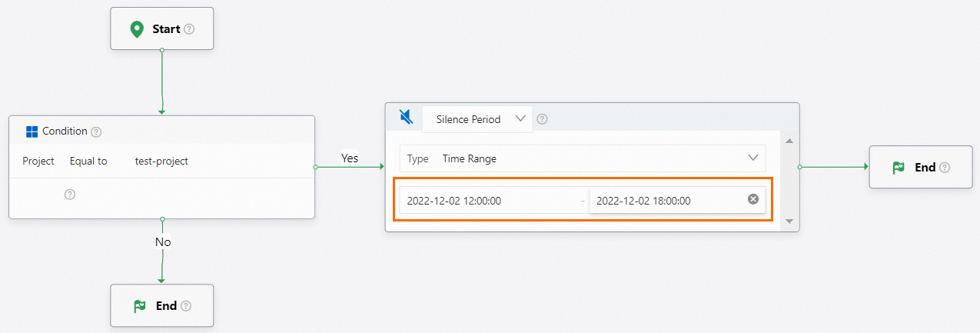This screenshot has width=980, height=333.
Task: Click the help icon on right End node
Action: point(945,168)
